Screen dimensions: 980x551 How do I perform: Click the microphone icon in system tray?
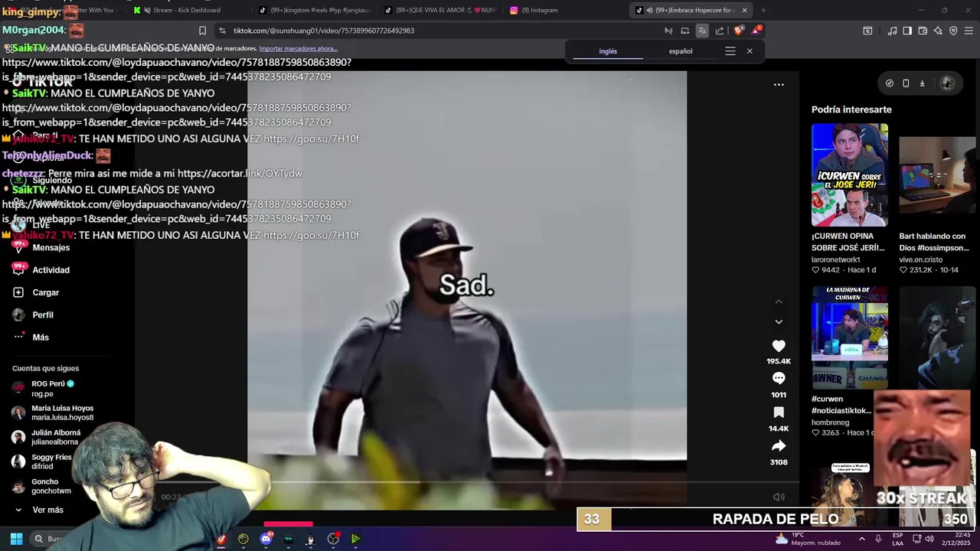[x=878, y=539]
